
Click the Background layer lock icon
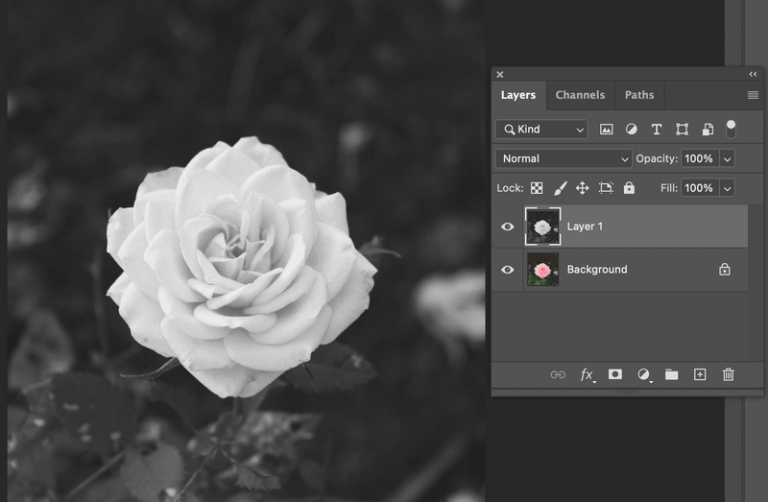724,269
